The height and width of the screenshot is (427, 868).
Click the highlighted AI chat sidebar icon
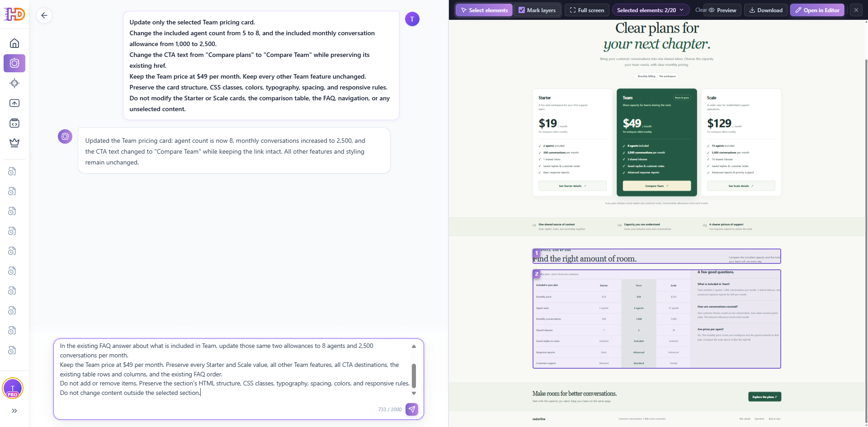pyautogui.click(x=14, y=63)
